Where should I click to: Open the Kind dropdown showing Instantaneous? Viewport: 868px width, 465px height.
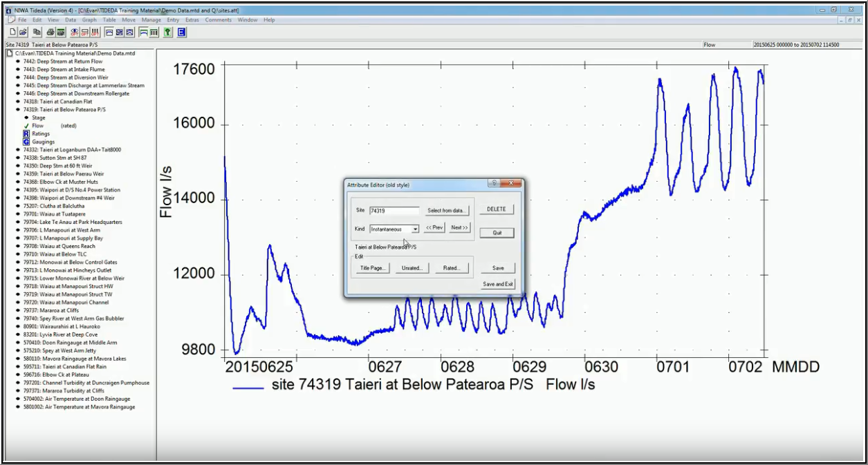(x=415, y=229)
